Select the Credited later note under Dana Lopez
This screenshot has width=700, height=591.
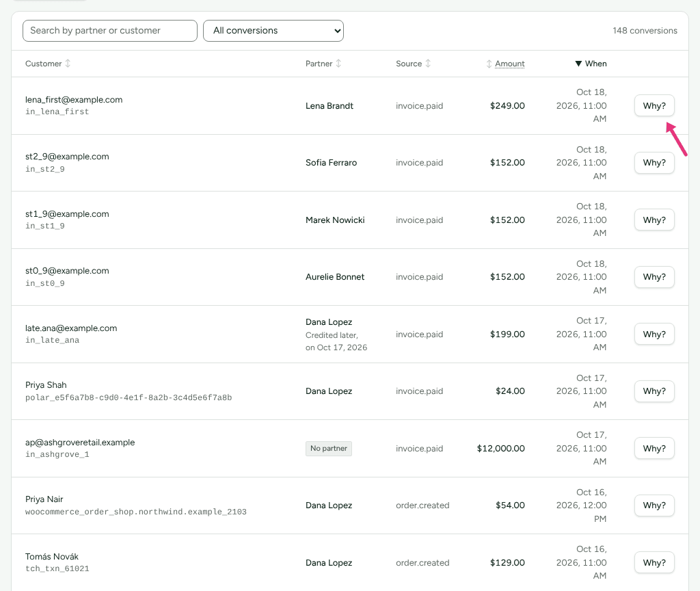(x=336, y=341)
